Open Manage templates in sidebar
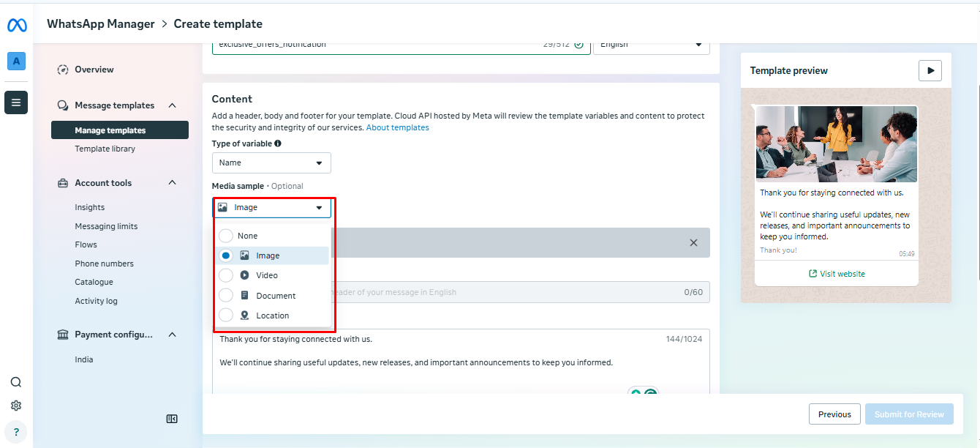 120,130
